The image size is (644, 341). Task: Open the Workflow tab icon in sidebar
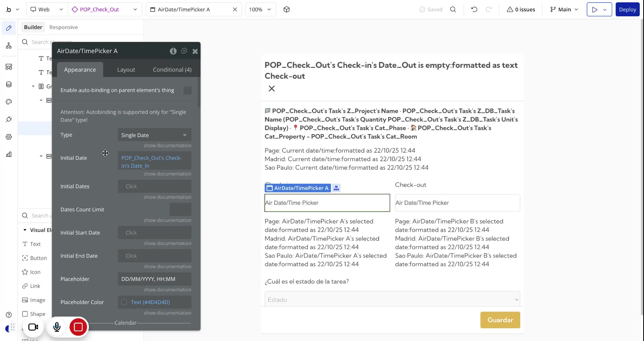(x=9, y=46)
